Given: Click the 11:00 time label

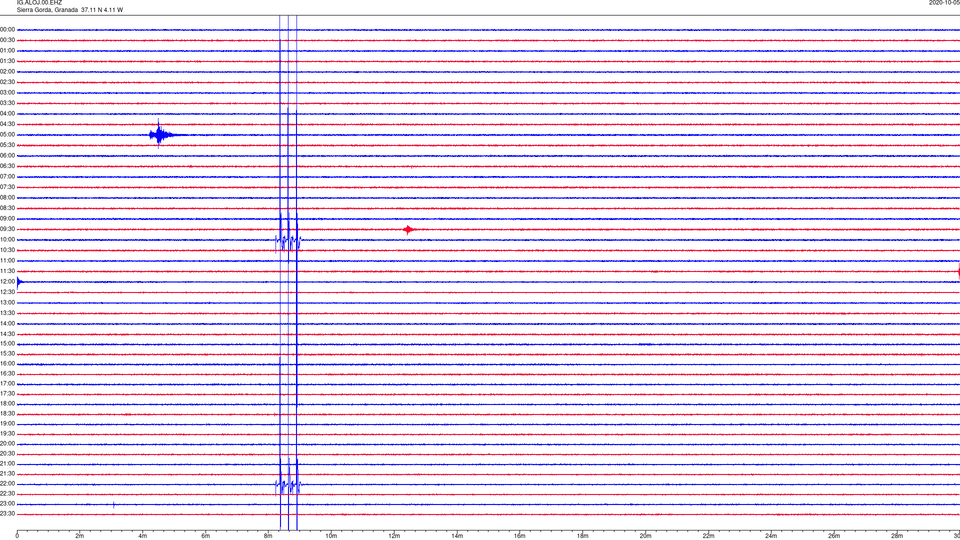Looking at the screenshot, I should coord(7,261).
